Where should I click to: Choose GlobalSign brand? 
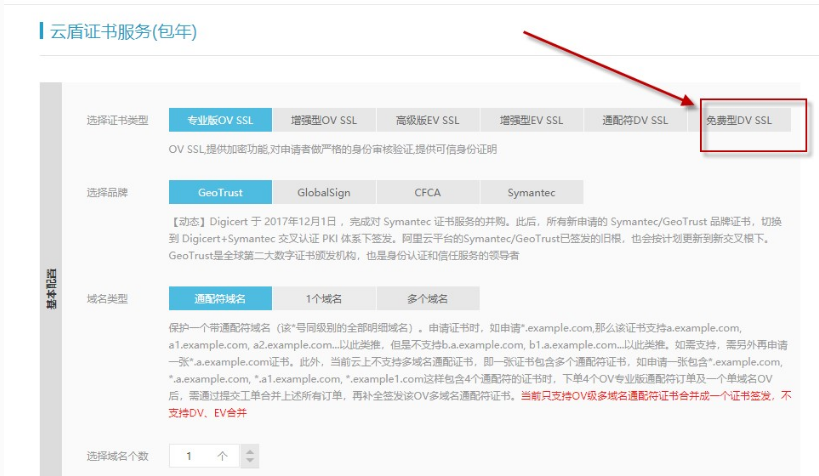pyautogui.click(x=324, y=192)
